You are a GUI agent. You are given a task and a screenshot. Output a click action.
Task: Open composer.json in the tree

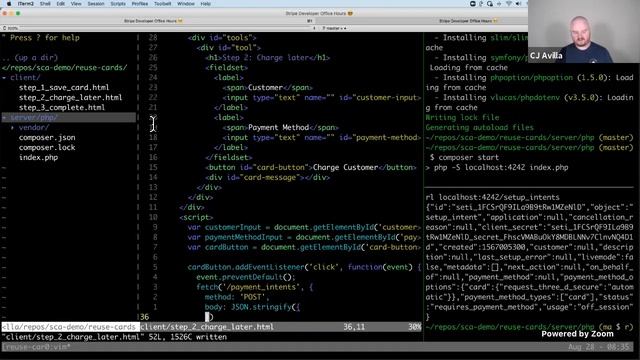[x=47, y=138]
